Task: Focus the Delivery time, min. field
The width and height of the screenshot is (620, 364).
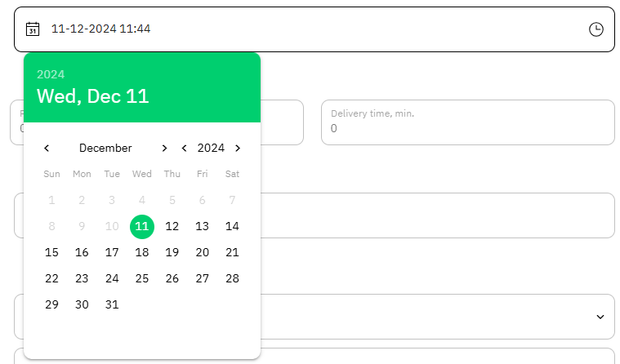Action: [467, 128]
